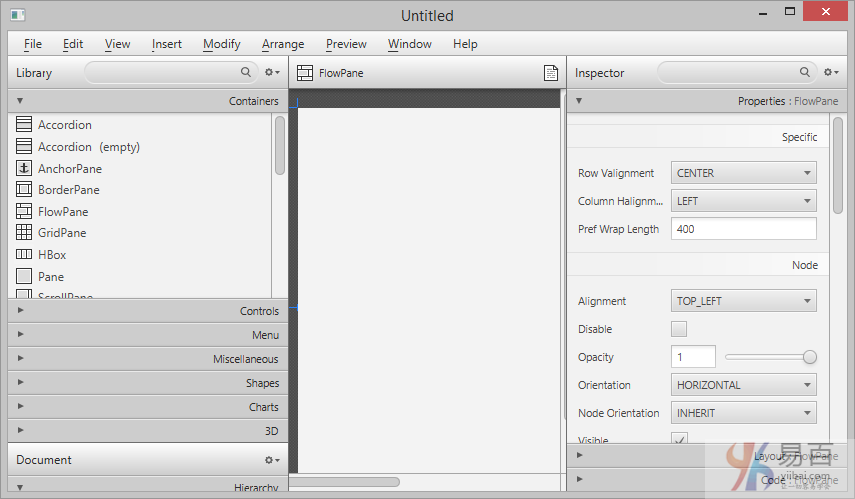Choose the HBox icon in Library list
This screenshot has width=855, height=499.
tap(24, 255)
